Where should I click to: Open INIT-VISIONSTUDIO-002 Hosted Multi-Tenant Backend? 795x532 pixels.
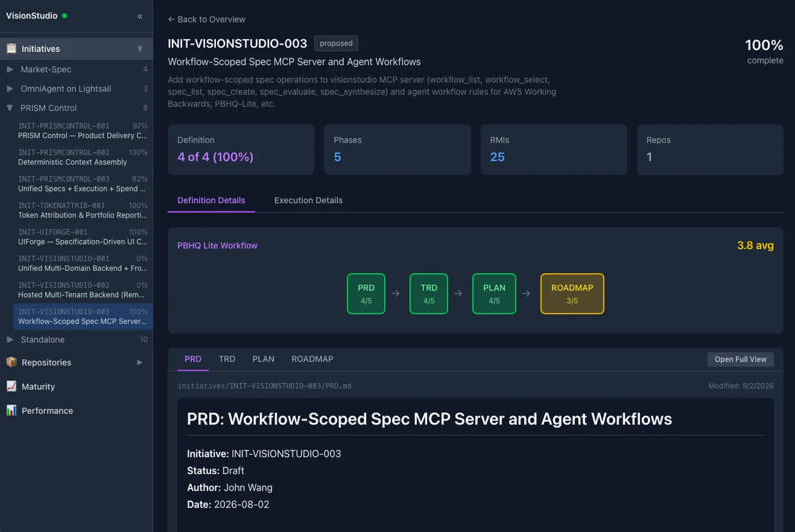[83, 290]
